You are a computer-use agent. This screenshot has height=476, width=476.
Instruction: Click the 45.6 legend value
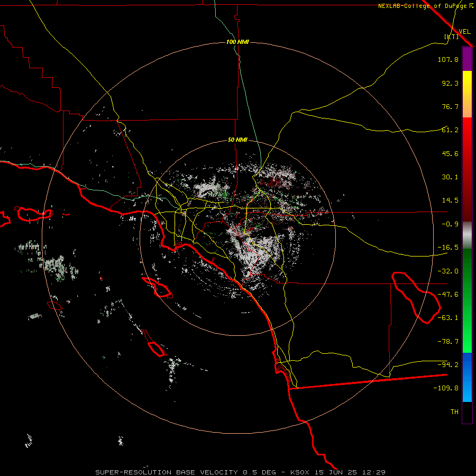tap(450, 153)
